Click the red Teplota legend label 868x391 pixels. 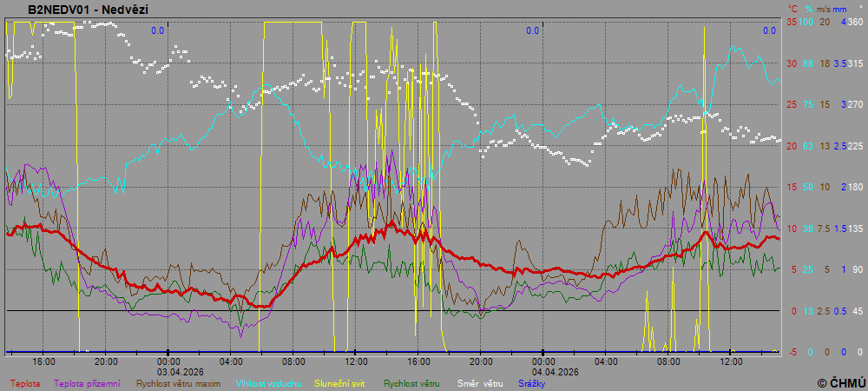pyautogui.click(x=24, y=382)
